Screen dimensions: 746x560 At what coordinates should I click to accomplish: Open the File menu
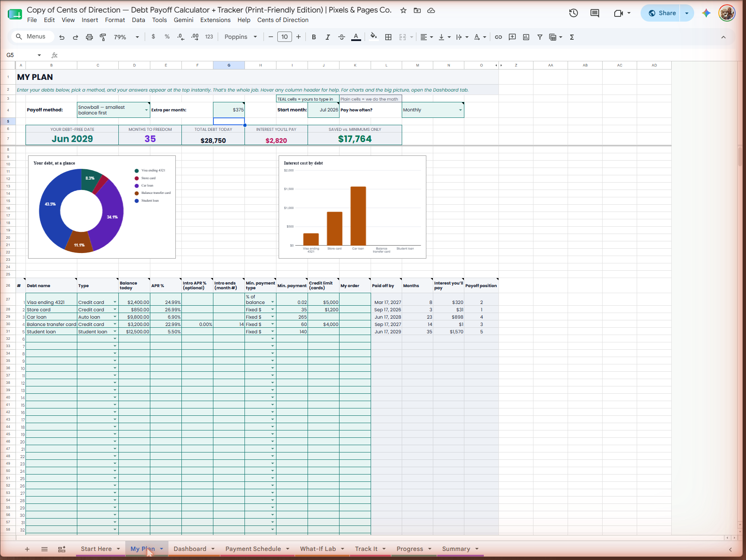32,20
